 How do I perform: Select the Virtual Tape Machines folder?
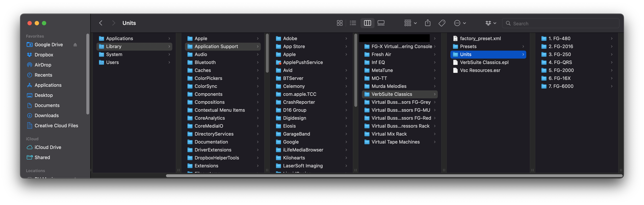(x=400, y=142)
